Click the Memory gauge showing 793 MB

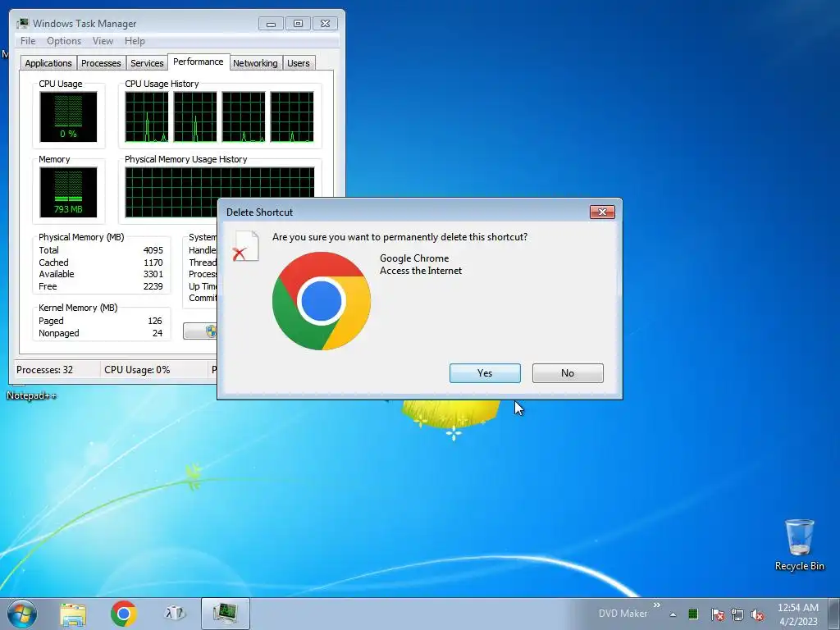(68, 192)
